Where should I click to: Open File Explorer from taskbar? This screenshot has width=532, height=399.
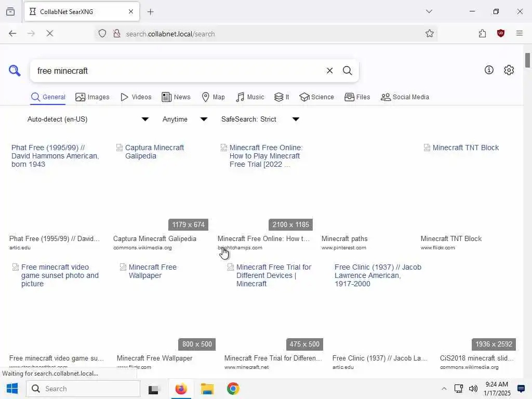(207, 389)
